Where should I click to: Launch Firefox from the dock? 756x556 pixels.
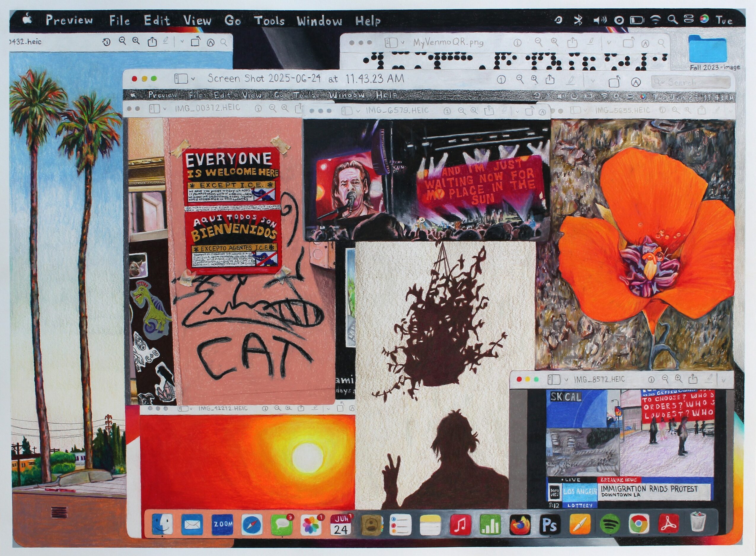(x=520, y=525)
